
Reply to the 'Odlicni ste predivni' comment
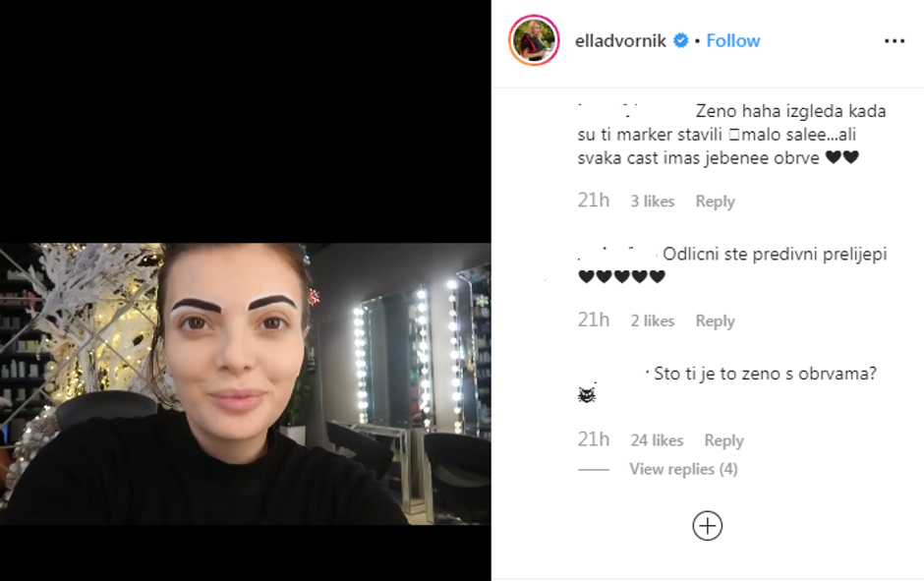coord(715,321)
